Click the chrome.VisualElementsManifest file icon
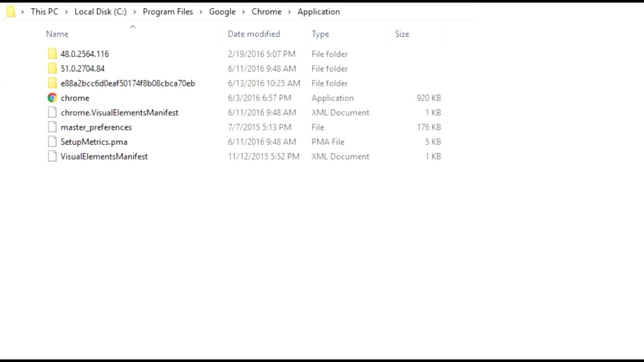Image resolution: width=644 pixels, height=362 pixels. [x=52, y=113]
